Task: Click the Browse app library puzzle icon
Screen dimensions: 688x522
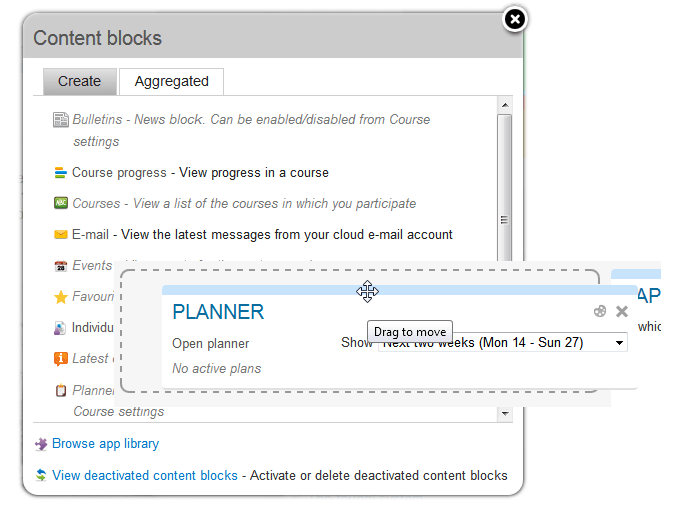Action: pos(41,444)
